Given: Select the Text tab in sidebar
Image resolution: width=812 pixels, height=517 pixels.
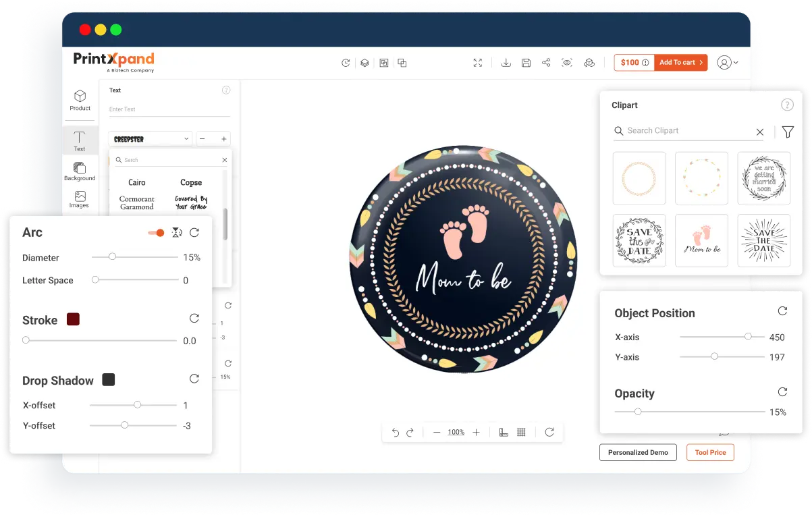Looking at the screenshot, I should point(80,140).
